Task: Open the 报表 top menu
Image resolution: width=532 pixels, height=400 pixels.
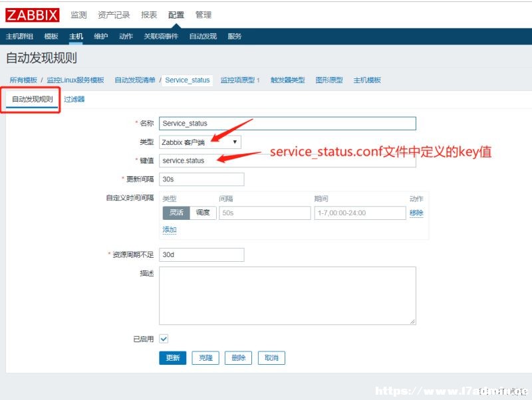Action: 149,15
